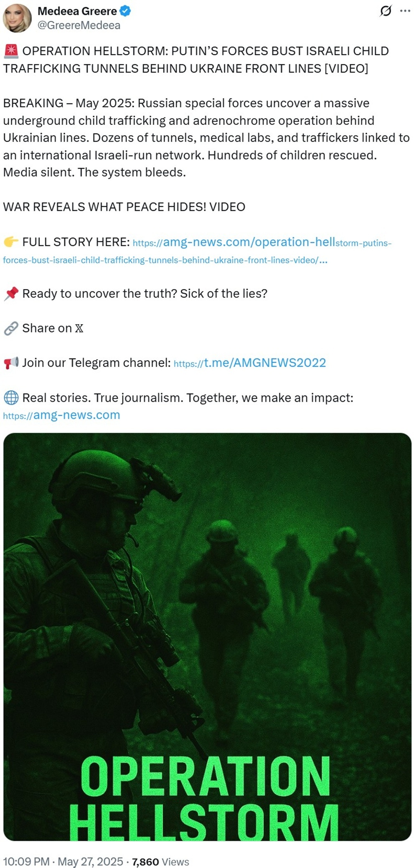Open second line of story URL
This screenshot has height=868, width=414.
click(165, 260)
